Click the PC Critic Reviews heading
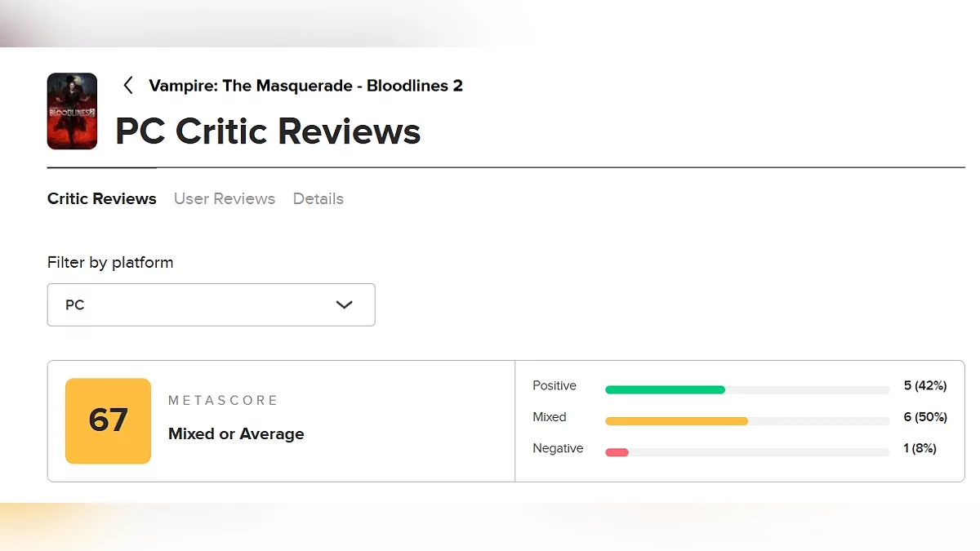The image size is (980, 551). click(x=268, y=131)
